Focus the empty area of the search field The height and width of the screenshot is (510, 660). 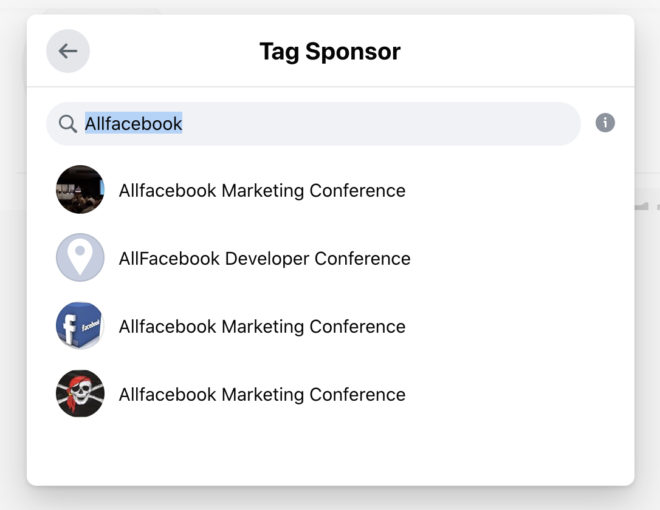(379, 124)
